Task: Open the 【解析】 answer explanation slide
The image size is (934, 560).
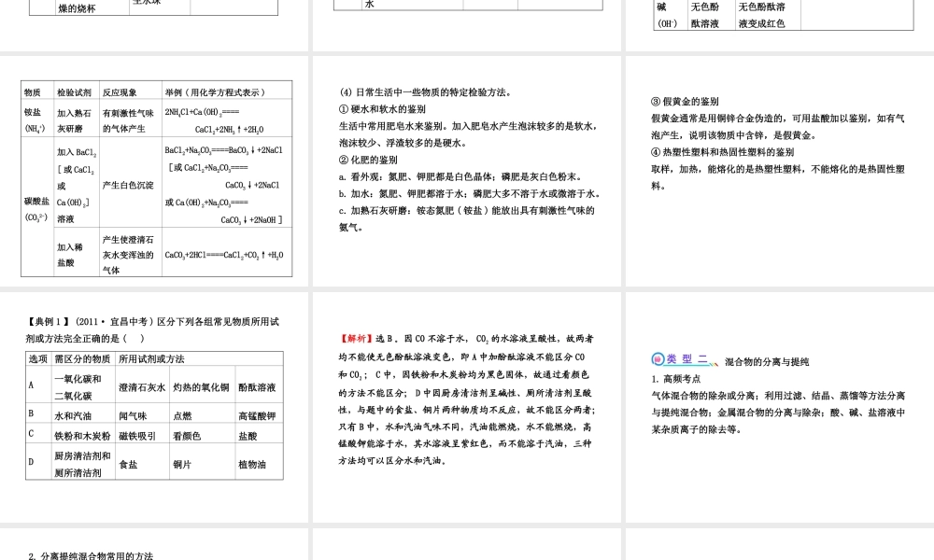Action: (469, 407)
